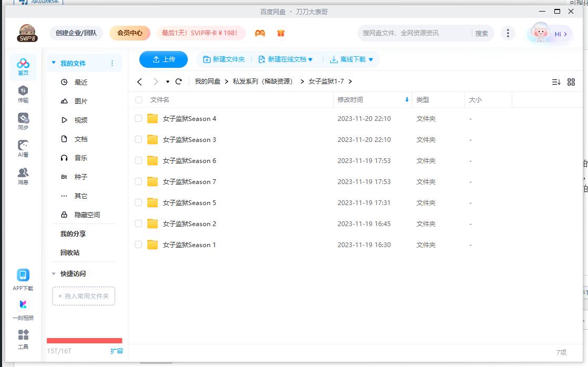Select the 同步 sync icon
This screenshot has height=367, width=588.
[23, 119]
